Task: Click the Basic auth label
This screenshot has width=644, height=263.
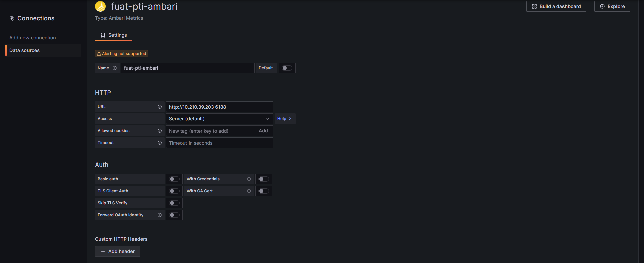Action: [x=108, y=179]
